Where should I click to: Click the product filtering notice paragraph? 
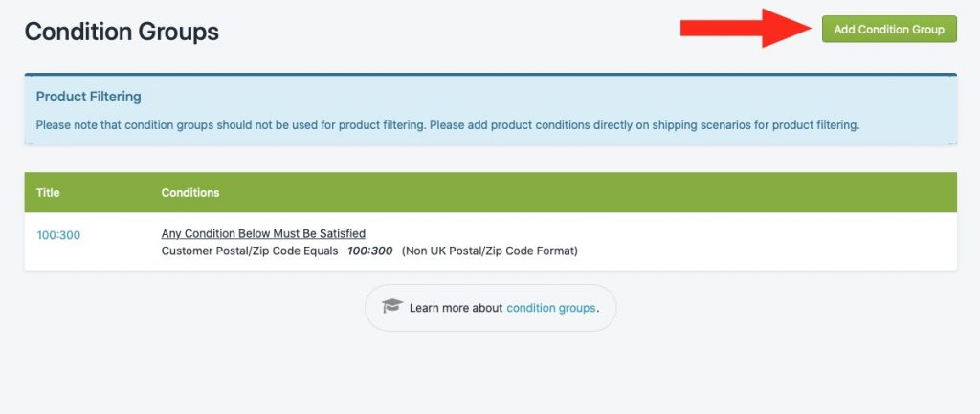click(448, 125)
